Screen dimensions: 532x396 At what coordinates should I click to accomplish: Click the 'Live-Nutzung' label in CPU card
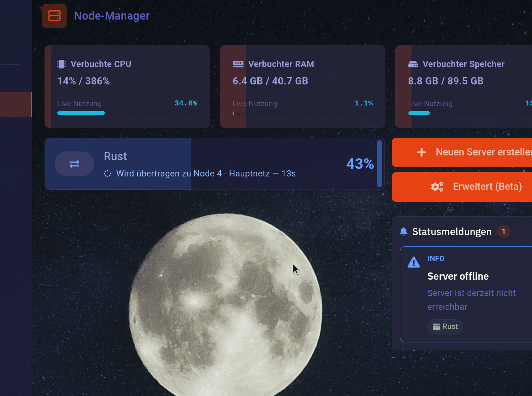(80, 104)
